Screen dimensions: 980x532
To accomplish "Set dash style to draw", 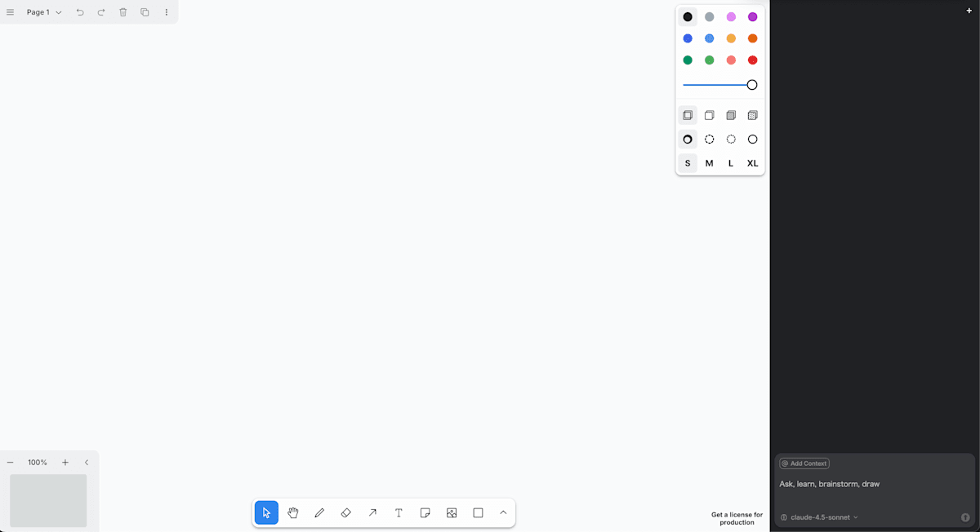I will (x=688, y=140).
